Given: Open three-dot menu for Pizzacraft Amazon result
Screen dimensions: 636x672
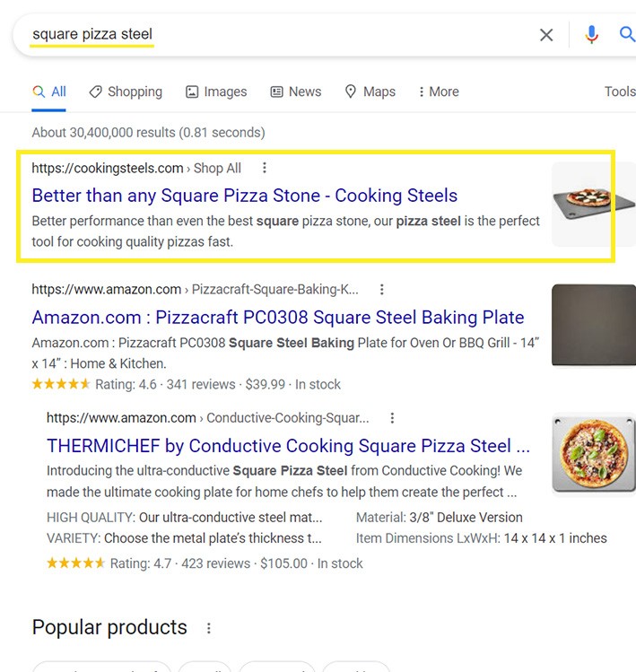Looking at the screenshot, I should tap(382, 289).
